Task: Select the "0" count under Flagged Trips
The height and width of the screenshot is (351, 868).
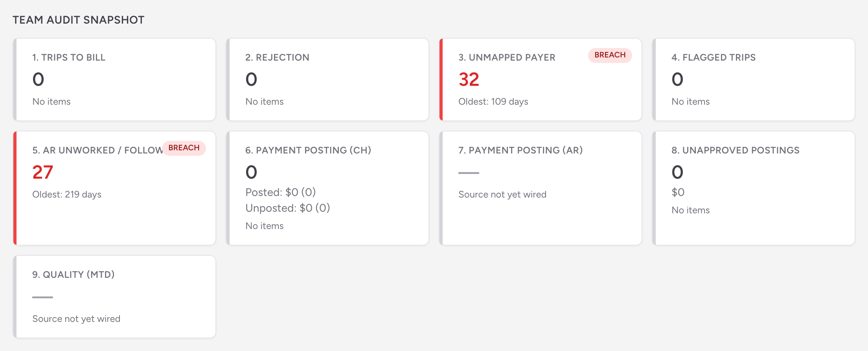Action: tap(677, 79)
